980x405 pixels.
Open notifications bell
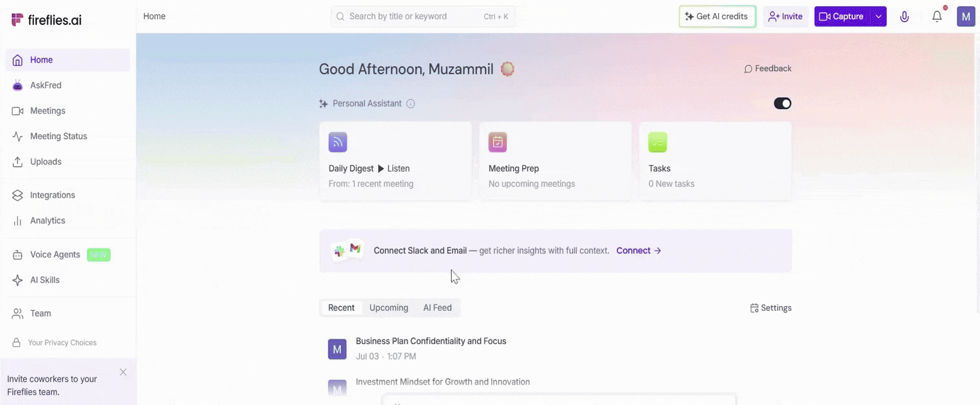937,16
